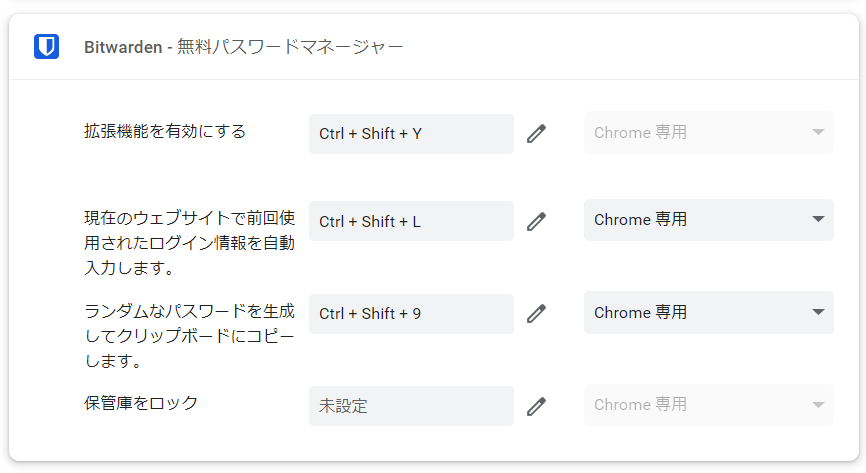Click dropdown arrow in the Ctrl + Shift + 9 row
This screenshot has height=473, width=866.
coord(817,312)
